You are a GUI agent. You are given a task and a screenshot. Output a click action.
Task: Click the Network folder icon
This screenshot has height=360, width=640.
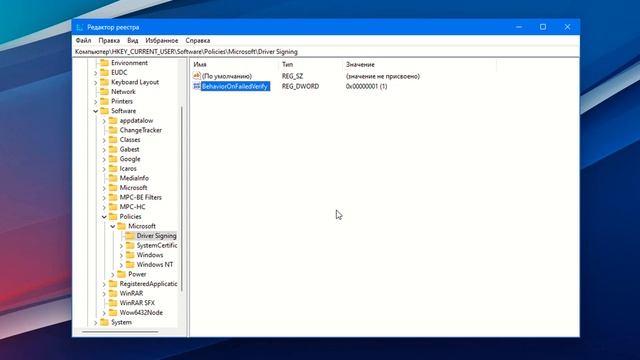coord(104,91)
